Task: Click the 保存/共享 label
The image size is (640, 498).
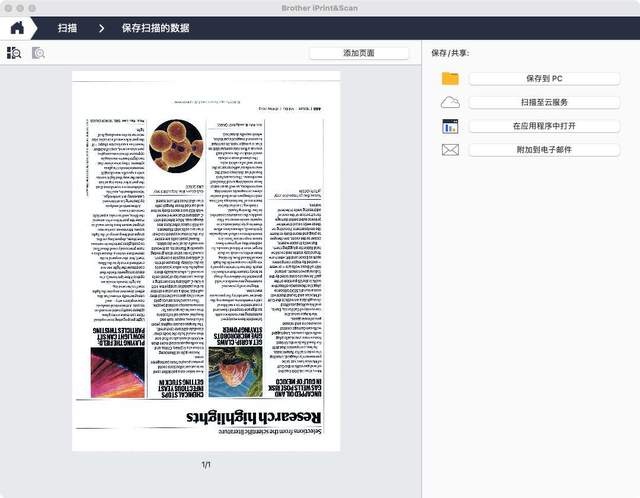Action: pyautogui.click(x=450, y=53)
